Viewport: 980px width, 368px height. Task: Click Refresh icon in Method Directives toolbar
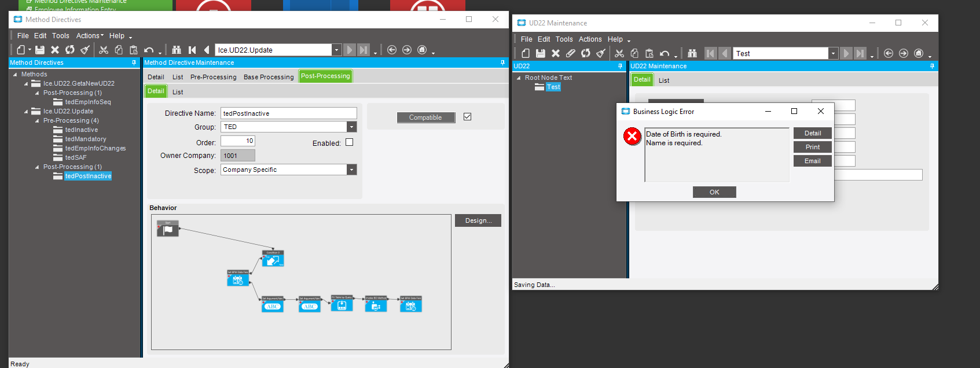(x=70, y=50)
